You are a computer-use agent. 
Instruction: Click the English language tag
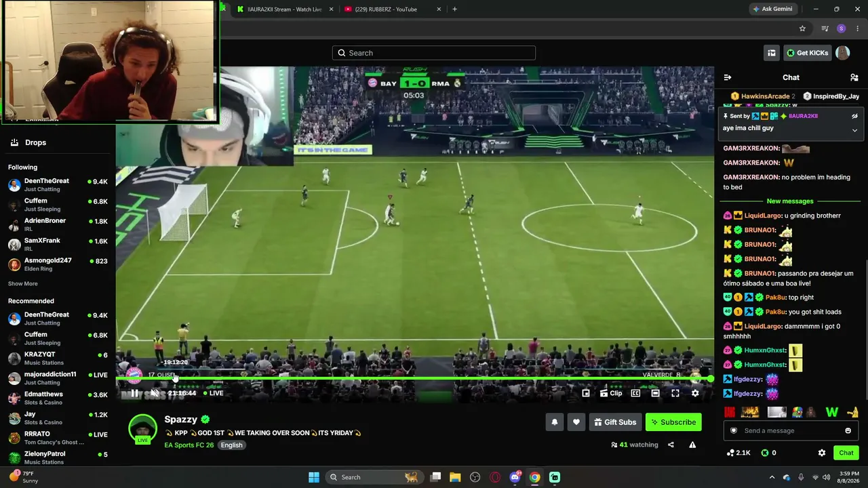231,445
